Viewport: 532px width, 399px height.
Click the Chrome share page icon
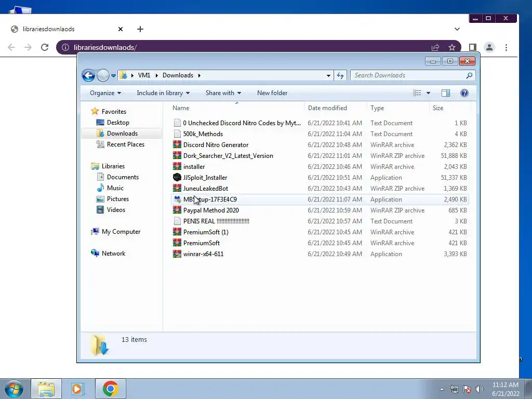(x=435, y=47)
